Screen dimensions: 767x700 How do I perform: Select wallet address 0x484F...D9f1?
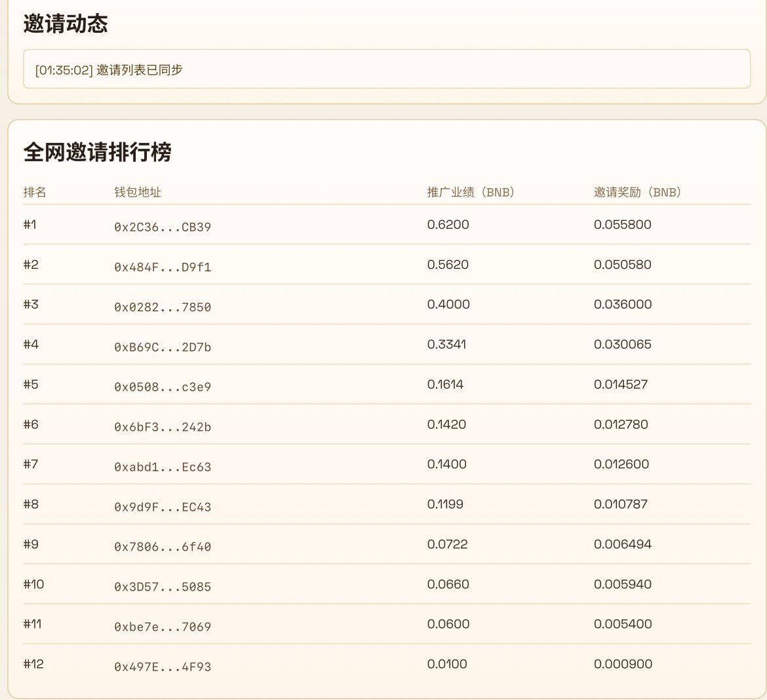tap(163, 267)
